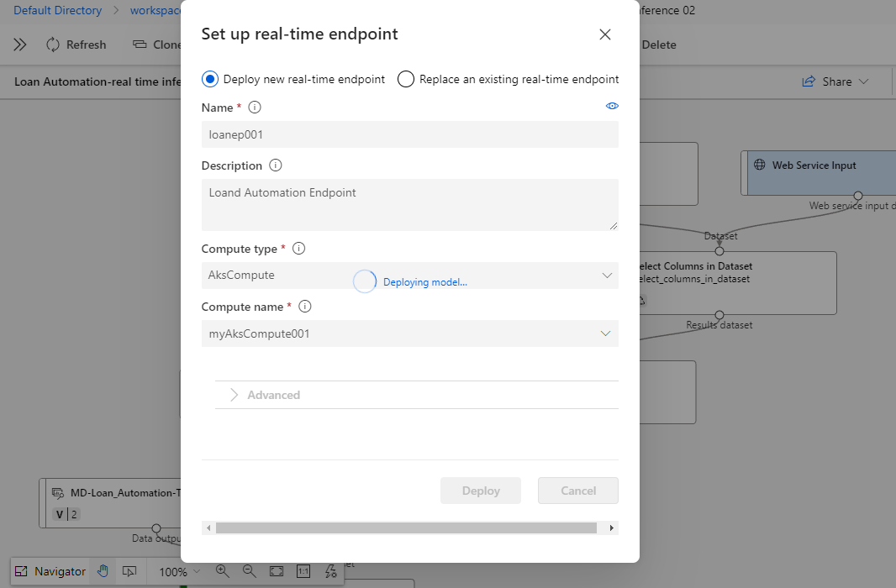
Task: Click Delete in the top toolbar
Action: (659, 45)
